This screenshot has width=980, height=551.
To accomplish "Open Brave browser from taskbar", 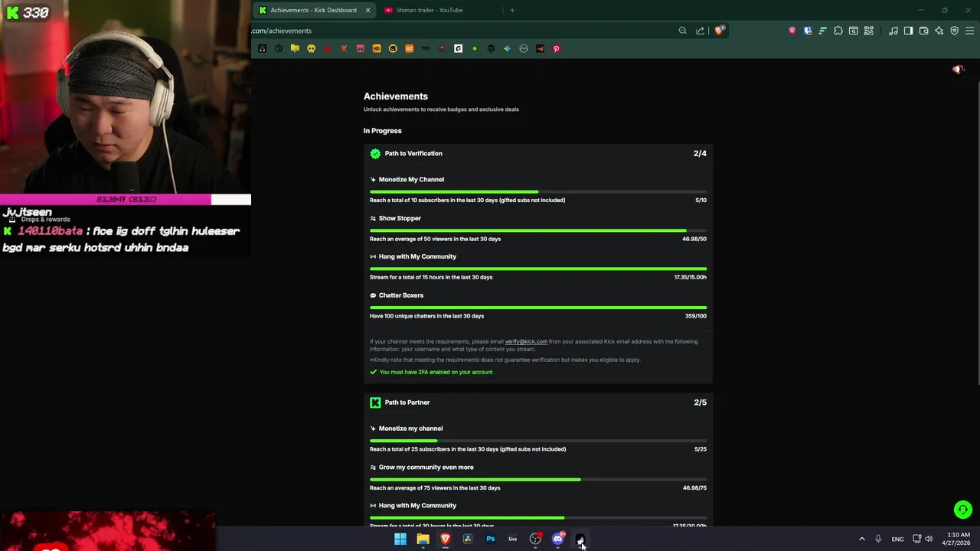I will pos(446,539).
